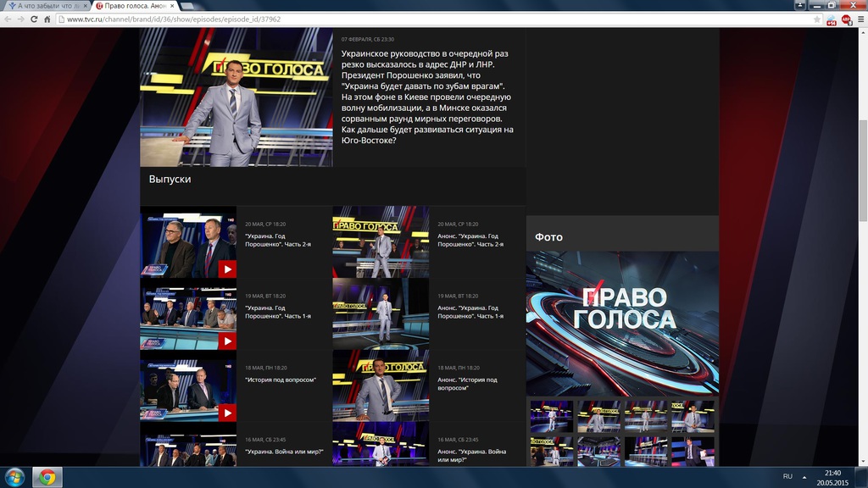The image size is (868, 488).
Task: Open thumbnail for Анонс История под вопросом
Action: (381, 385)
